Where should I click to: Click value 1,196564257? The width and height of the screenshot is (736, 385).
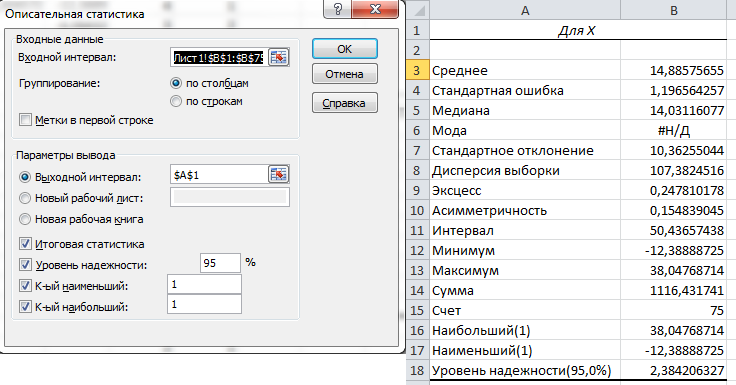674,91
